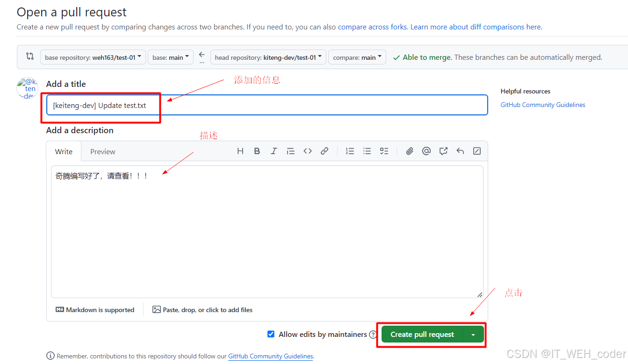Switch to the Preview tab

point(103,151)
